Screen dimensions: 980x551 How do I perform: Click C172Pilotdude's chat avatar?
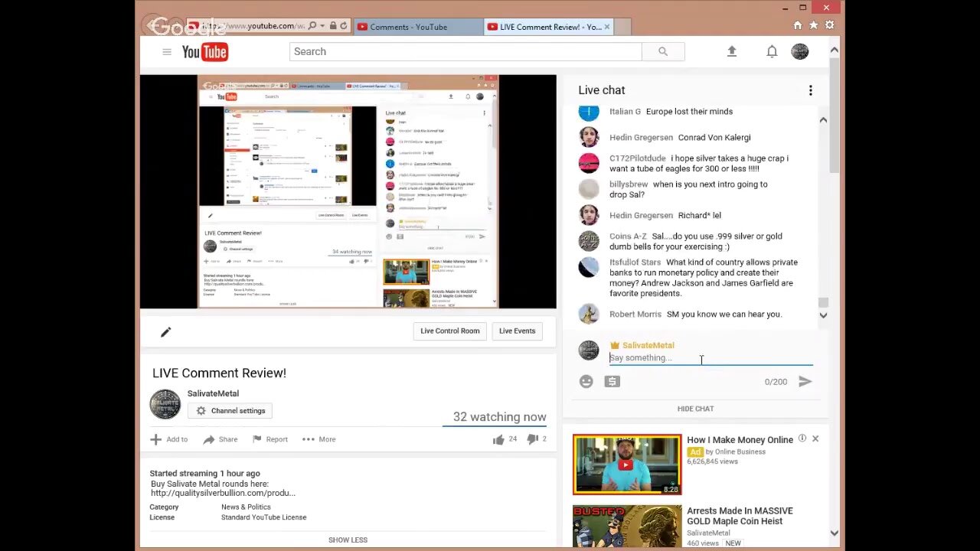pyautogui.click(x=589, y=163)
